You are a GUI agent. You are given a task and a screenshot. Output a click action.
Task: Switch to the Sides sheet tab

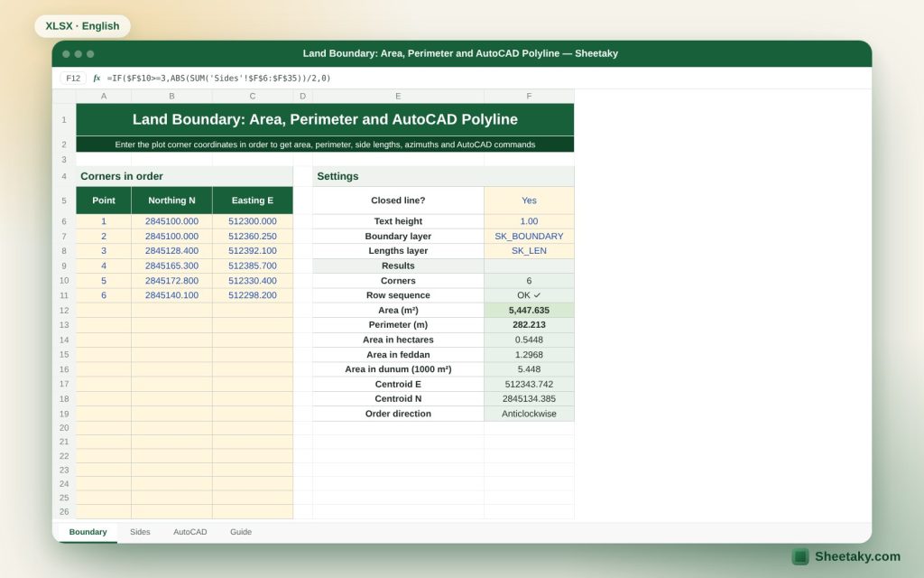pyautogui.click(x=140, y=532)
